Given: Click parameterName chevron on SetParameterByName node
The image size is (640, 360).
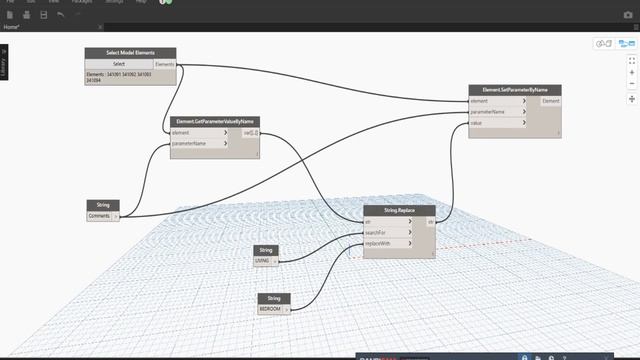Looking at the screenshot, I should tap(524, 112).
